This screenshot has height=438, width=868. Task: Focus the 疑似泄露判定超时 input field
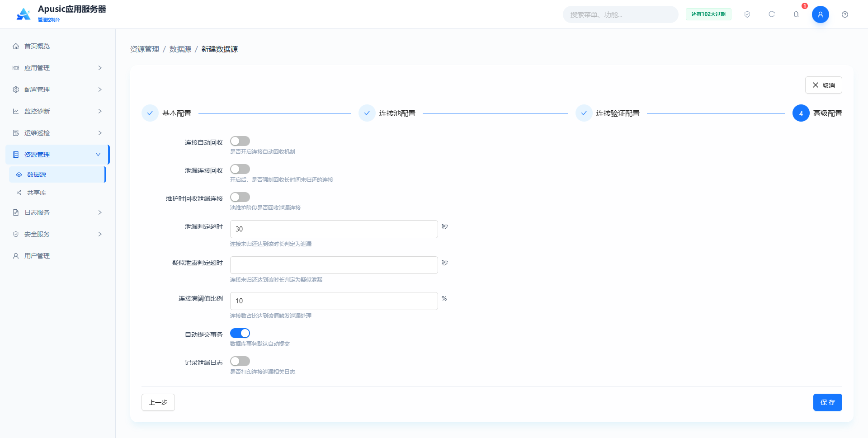point(334,265)
